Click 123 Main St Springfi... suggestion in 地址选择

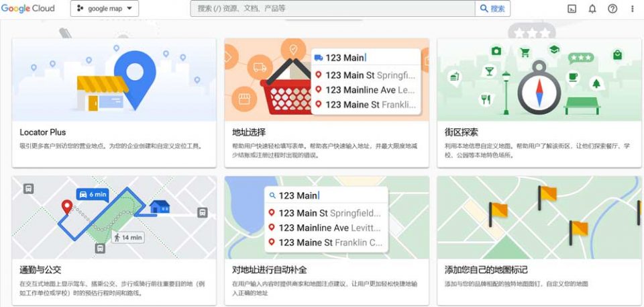366,75
